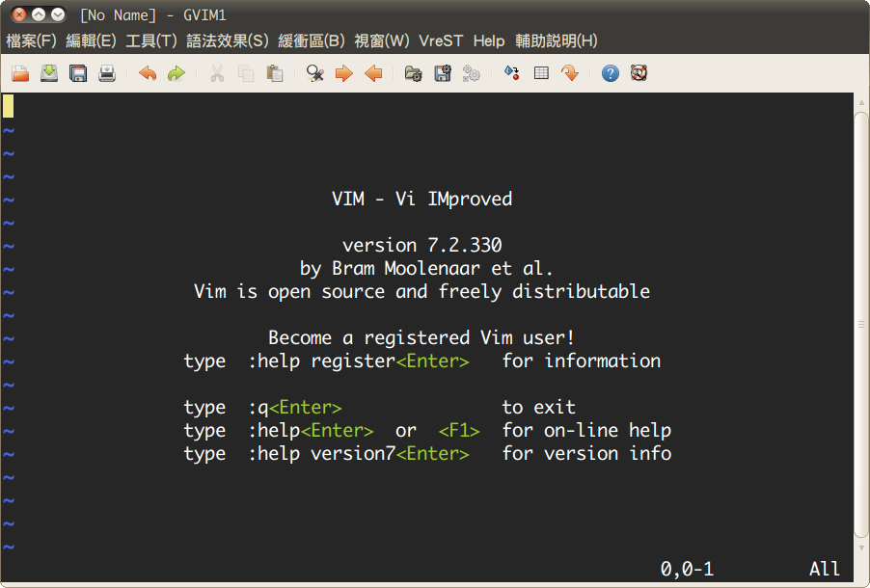This screenshot has width=870, height=588.
Task: Click the 'VIM - Vi IMproved' heading text
Action: 421,199
